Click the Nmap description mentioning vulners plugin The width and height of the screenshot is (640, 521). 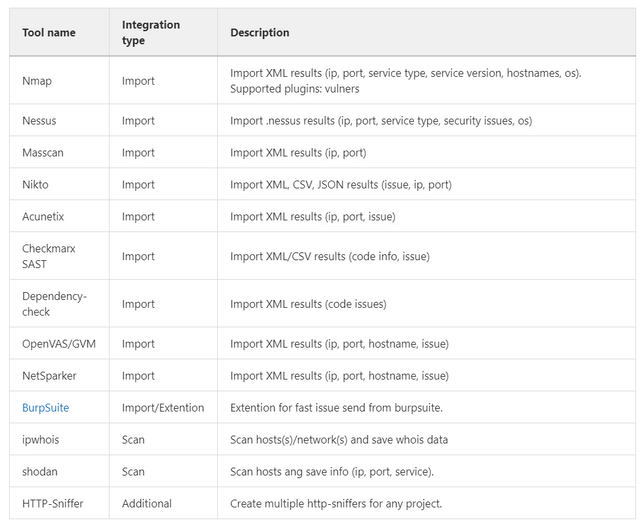click(x=406, y=81)
